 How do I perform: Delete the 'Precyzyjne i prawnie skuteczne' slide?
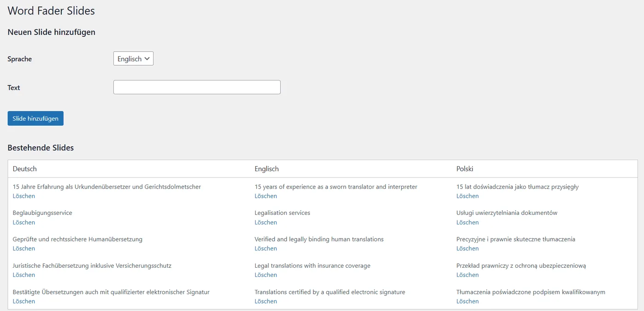467,248
